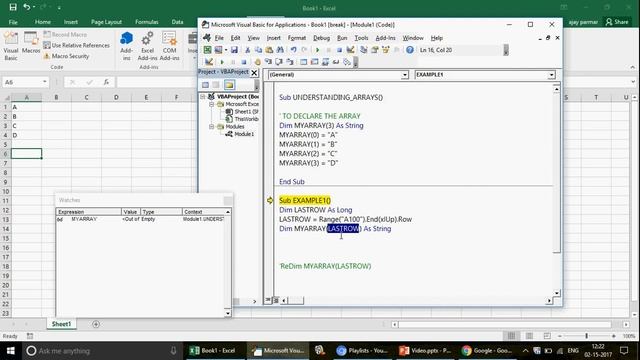Collapse the Modules folder node
The image size is (640, 360).
[x=211, y=127]
